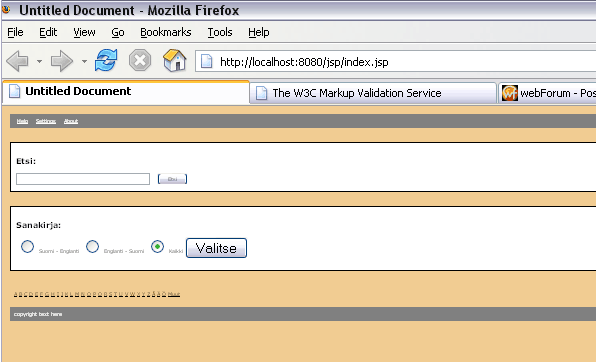Click the URL address bar
This screenshot has width=596, height=362.
(395, 61)
